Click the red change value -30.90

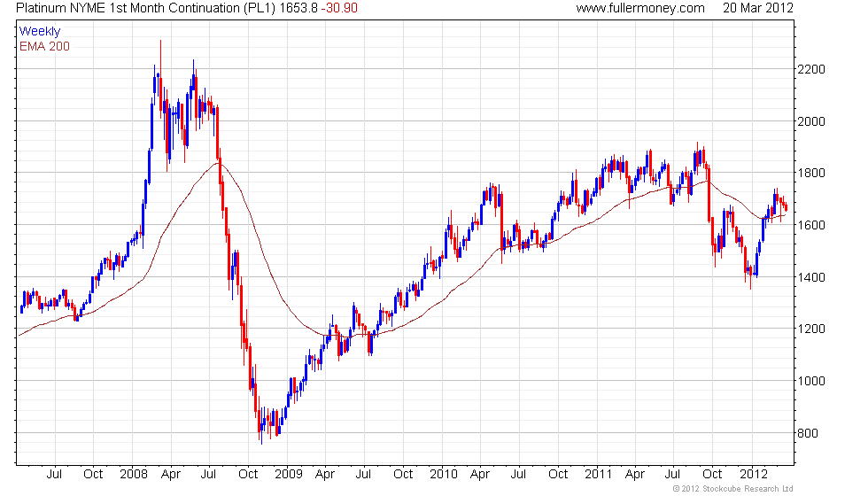point(337,8)
